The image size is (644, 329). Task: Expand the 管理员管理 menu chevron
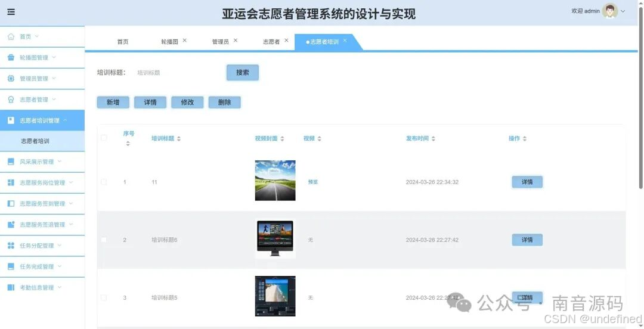tap(54, 78)
